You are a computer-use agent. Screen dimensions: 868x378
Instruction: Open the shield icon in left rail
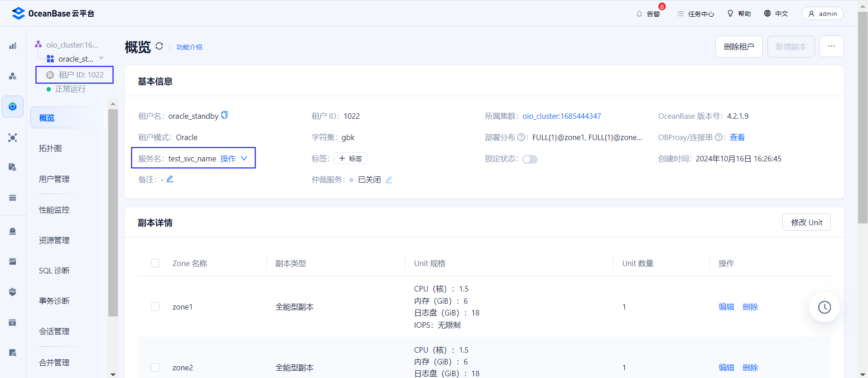point(13,292)
